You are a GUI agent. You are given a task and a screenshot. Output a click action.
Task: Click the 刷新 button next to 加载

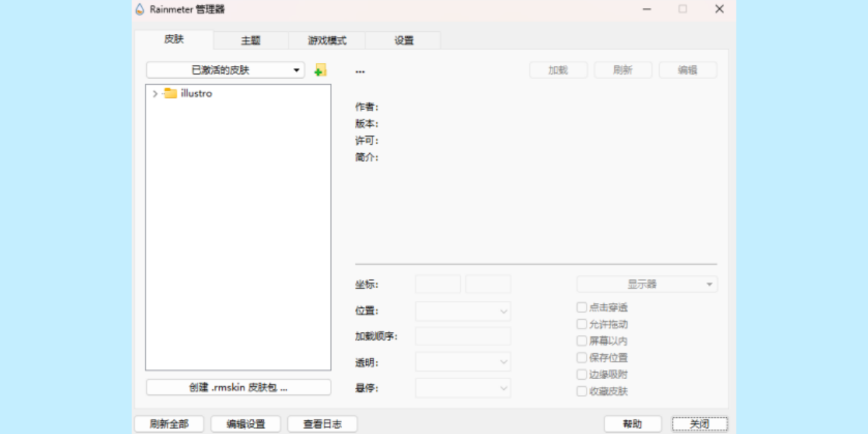[x=623, y=70]
